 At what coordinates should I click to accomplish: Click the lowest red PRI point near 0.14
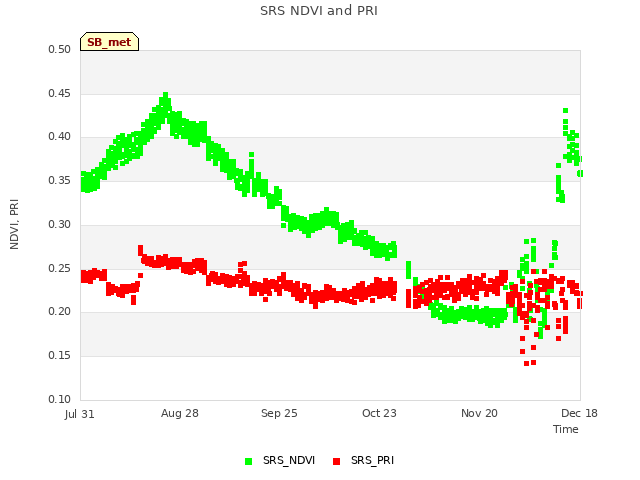point(527,363)
